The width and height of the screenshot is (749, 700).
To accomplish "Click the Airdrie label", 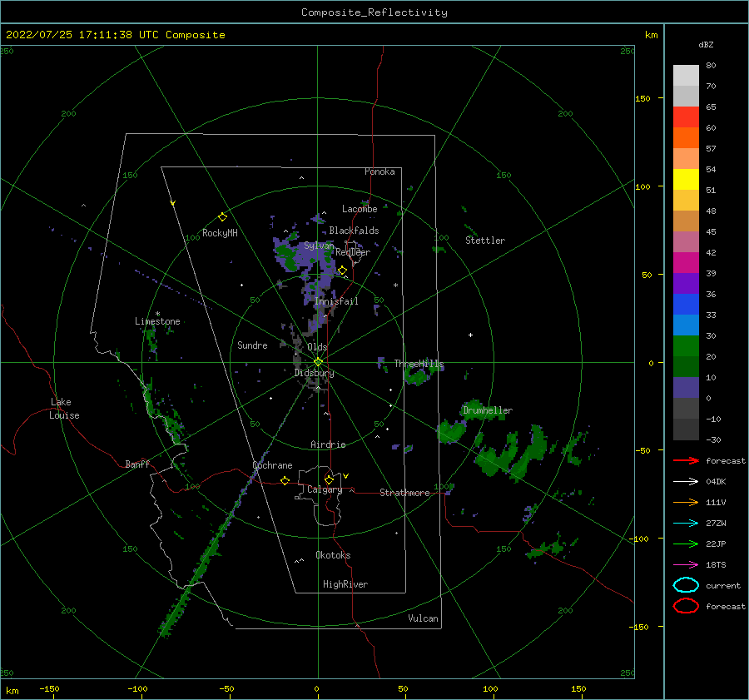I will (x=328, y=444).
